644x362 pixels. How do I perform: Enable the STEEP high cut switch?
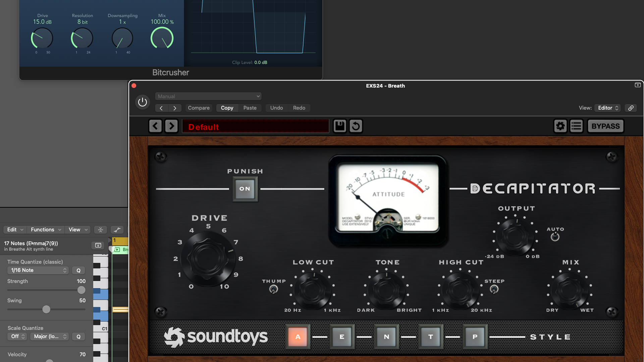[x=494, y=289]
